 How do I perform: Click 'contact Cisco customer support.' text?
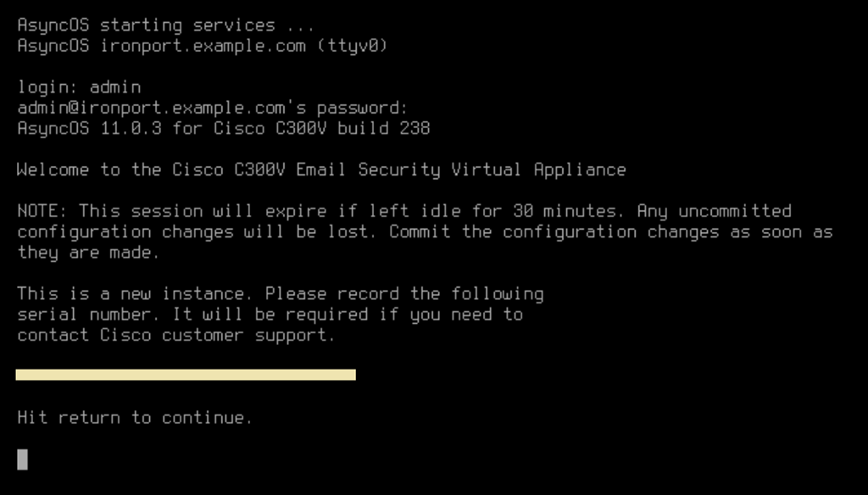176,335
